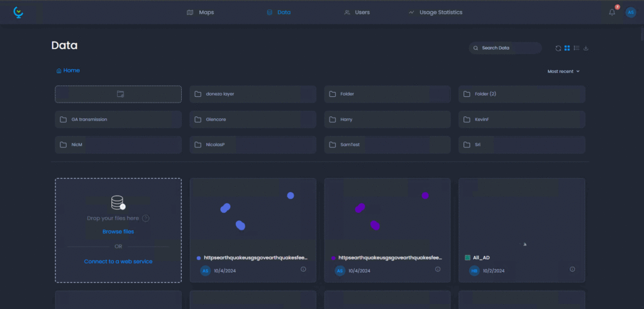Click the help icon beside Drop your files here
Screen dimensions: 644x309
click(x=146, y=218)
